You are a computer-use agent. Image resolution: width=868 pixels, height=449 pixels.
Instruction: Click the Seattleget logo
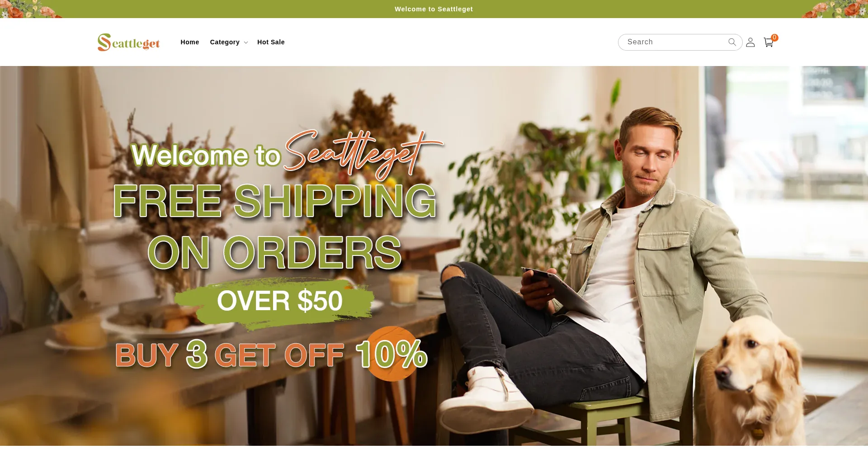(x=129, y=42)
